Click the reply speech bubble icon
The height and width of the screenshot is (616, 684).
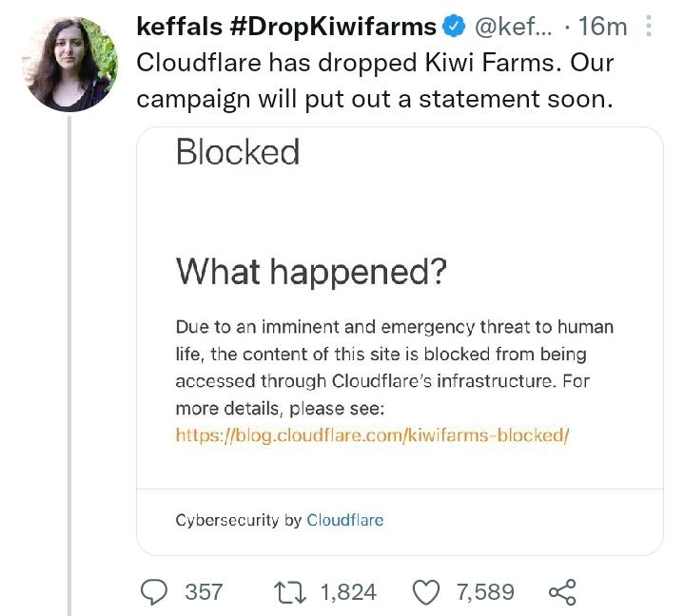[x=154, y=592]
